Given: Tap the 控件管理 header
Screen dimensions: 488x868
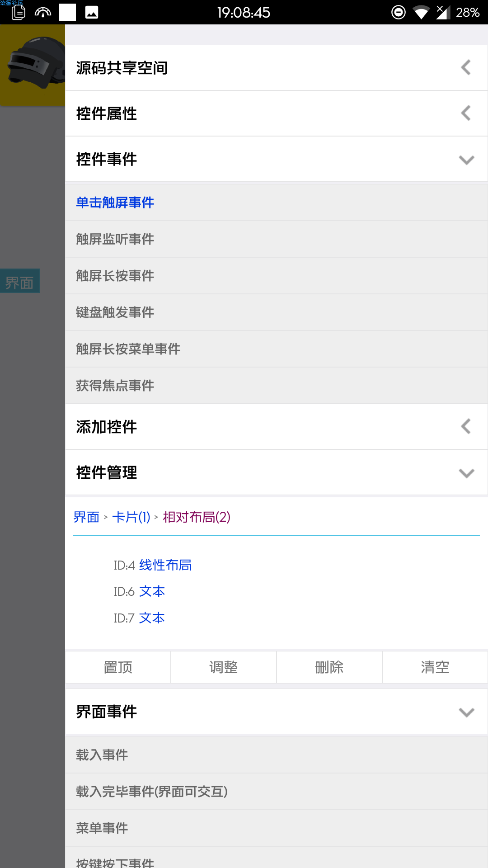Looking at the screenshot, I should [277, 472].
